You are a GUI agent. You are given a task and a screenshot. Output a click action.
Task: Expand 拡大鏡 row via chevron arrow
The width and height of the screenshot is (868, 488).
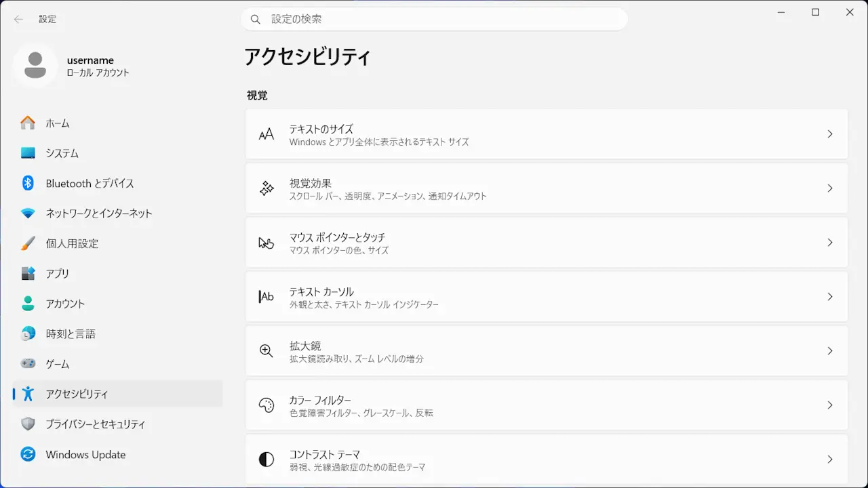tap(829, 351)
